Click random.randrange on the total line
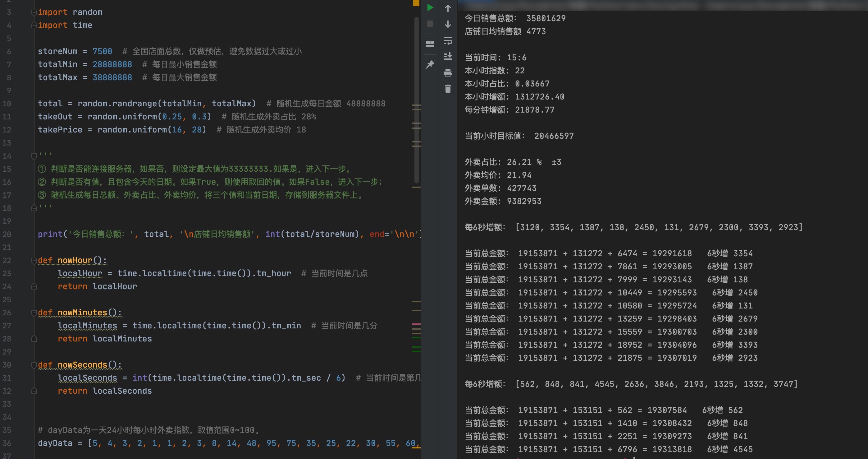Image resolution: width=868 pixels, height=459 pixels. 118,104
